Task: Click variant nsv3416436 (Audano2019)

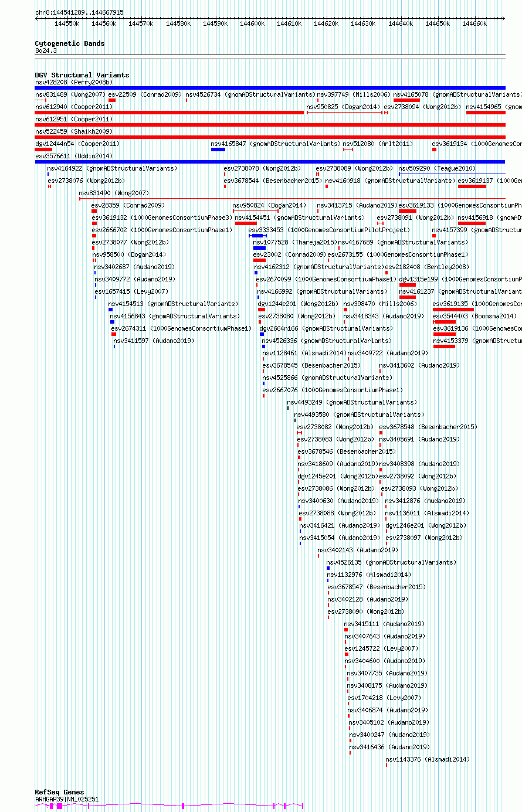Action: 389,747
